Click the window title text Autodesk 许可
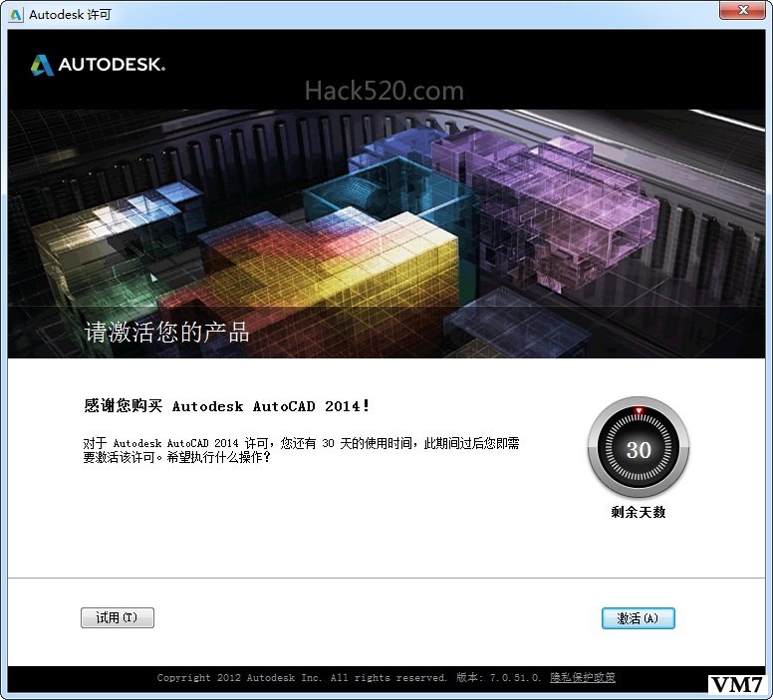 [71, 14]
